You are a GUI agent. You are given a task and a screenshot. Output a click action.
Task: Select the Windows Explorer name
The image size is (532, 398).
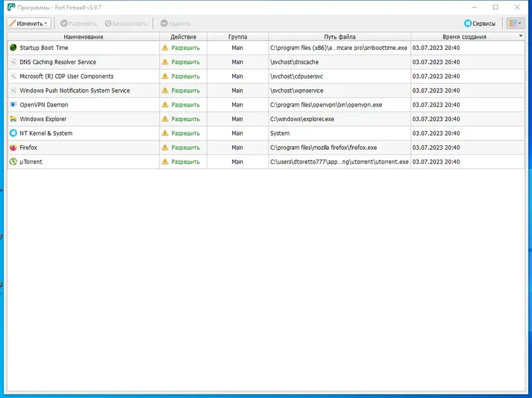(43, 119)
